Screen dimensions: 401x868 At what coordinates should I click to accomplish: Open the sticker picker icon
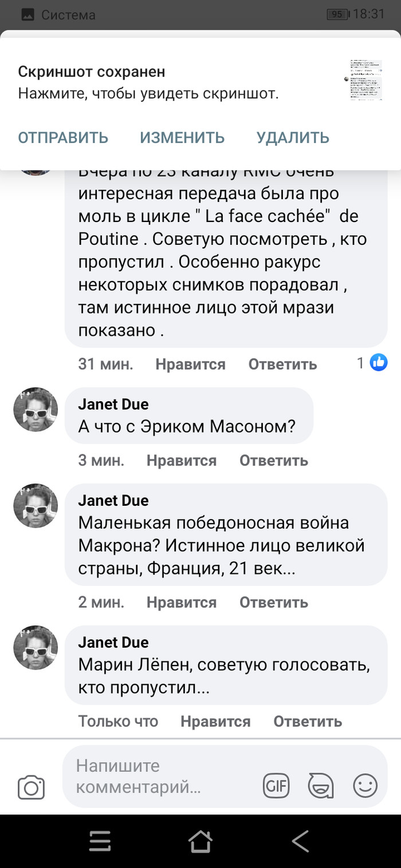pyautogui.click(x=320, y=786)
